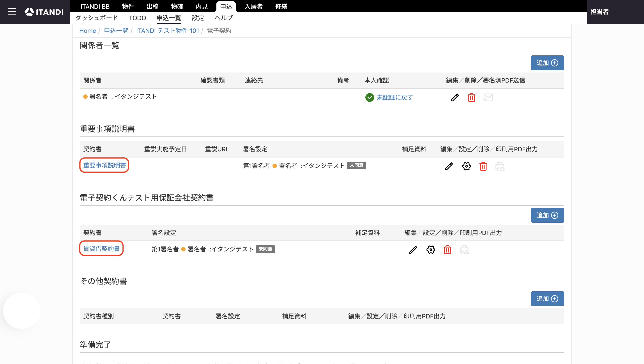Open 設定 in the sub menu

pos(198,18)
